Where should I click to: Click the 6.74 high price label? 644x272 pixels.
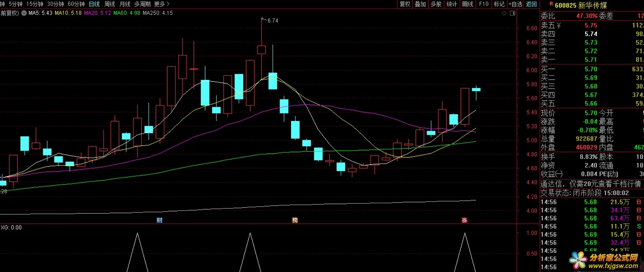point(273,21)
